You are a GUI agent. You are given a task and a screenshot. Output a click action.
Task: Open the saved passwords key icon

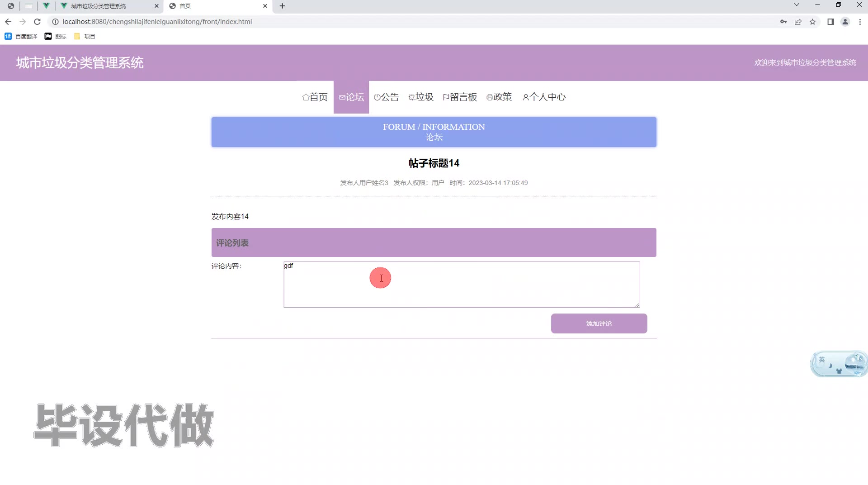coord(783,22)
